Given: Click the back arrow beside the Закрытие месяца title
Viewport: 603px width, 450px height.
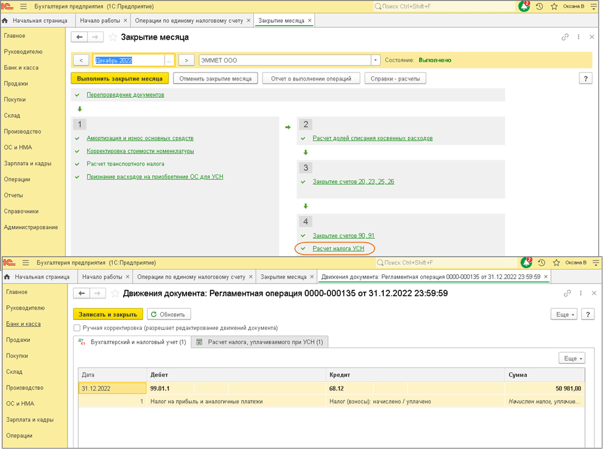Looking at the screenshot, I should 79,37.
